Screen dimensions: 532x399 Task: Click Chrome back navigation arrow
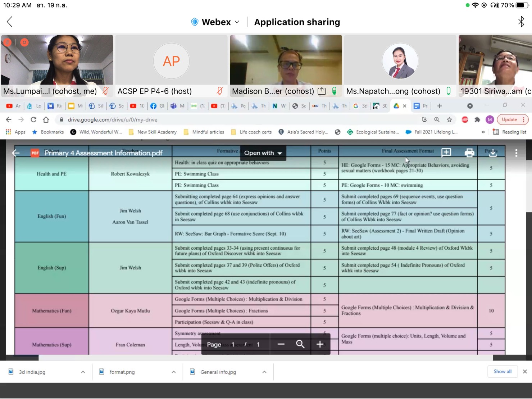click(9, 119)
